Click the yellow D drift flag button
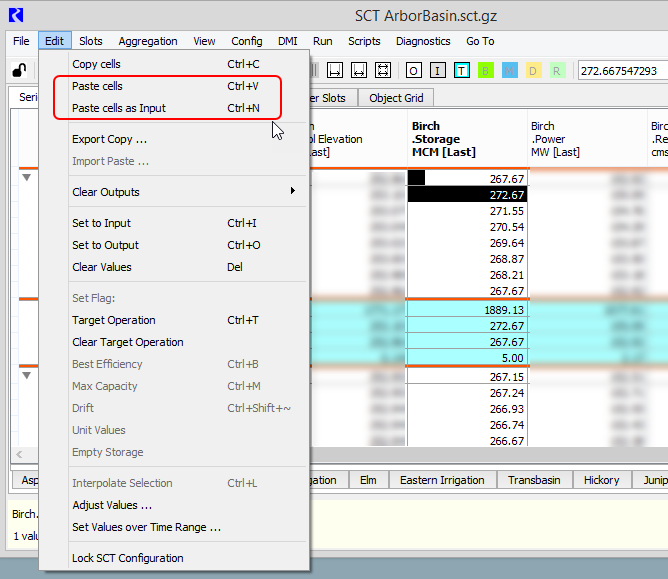668x579 pixels. coord(533,70)
